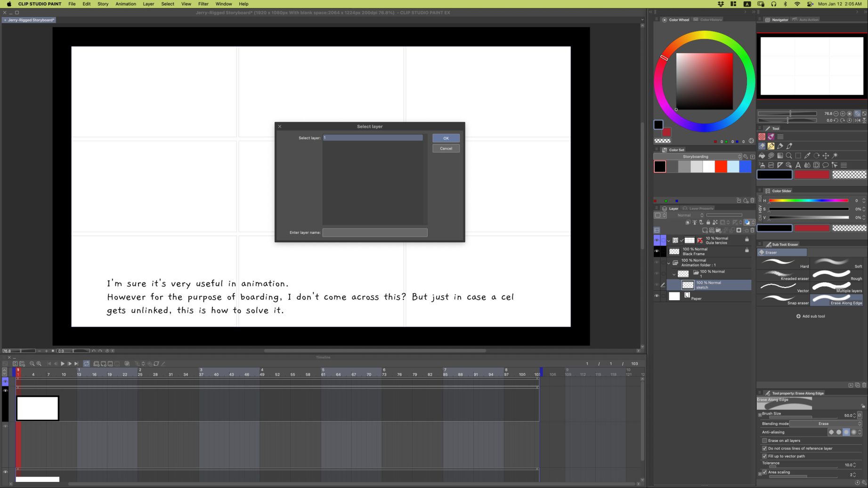Collapse the Animation folder : 1 layer
This screenshot has height=488, width=868.
click(669, 263)
